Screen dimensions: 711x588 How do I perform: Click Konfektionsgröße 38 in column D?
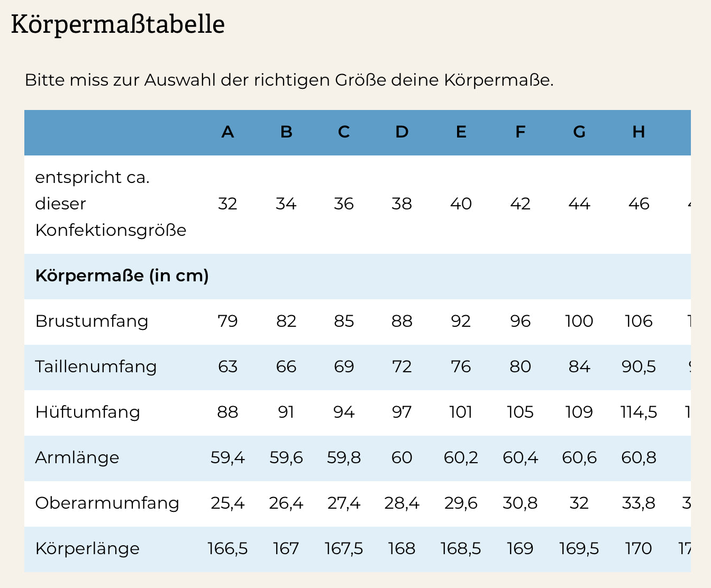pos(402,204)
